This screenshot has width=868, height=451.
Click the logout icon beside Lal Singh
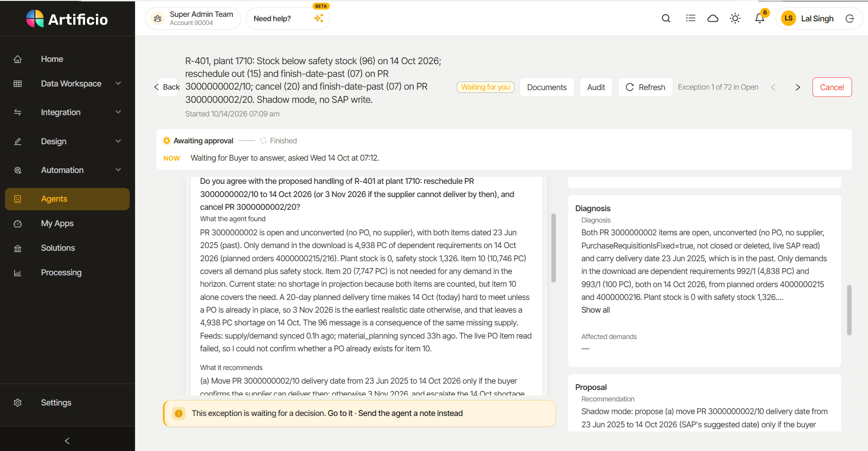point(850,19)
